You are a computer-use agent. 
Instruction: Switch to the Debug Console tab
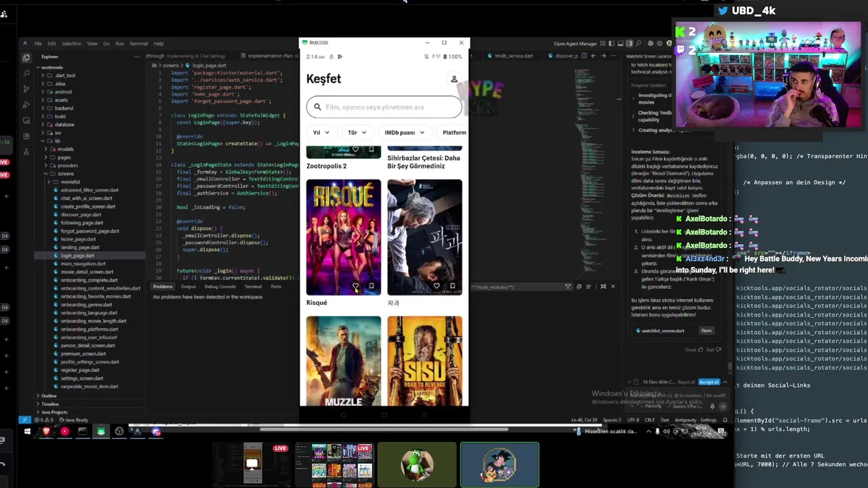tap(220, 287)
